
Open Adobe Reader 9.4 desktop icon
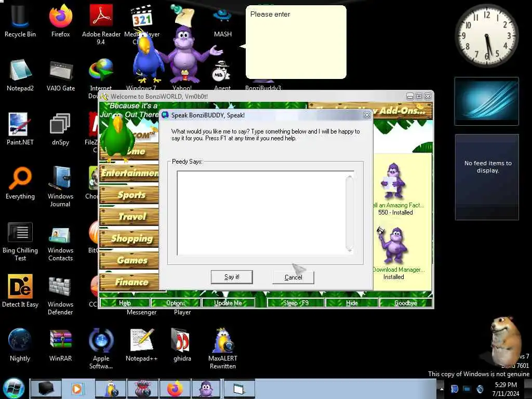pos(101,24)
